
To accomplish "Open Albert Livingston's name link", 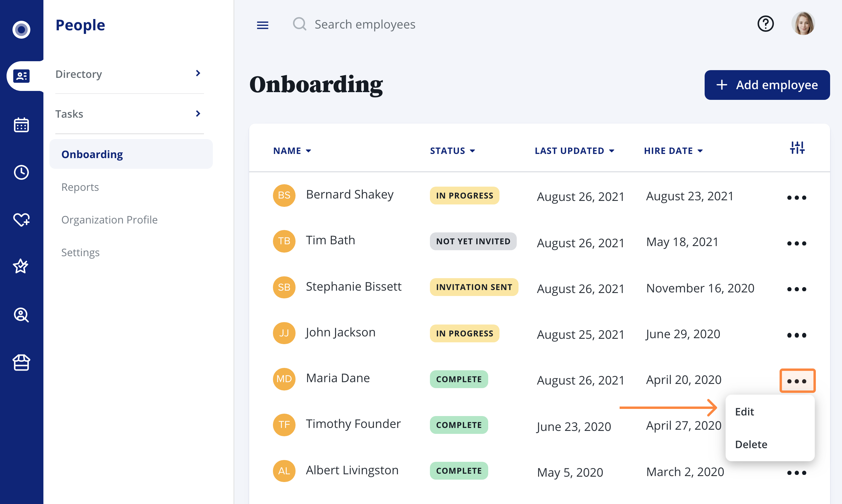I will [x=352, y=470].
